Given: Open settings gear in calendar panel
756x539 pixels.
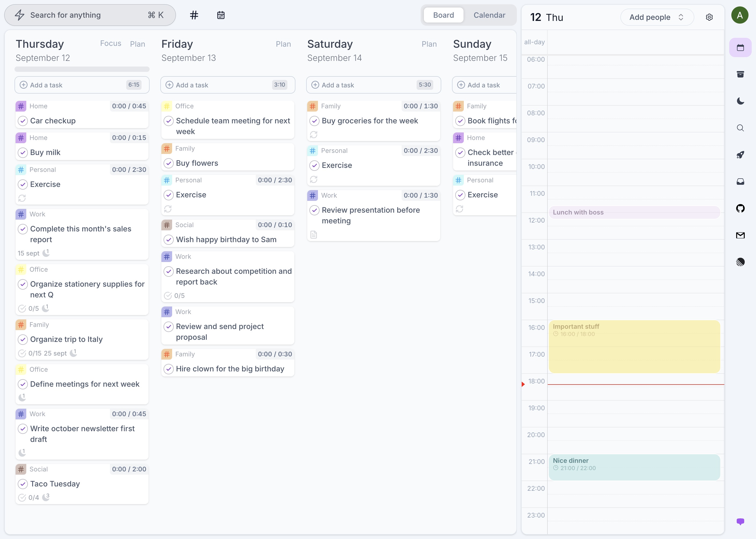Looking at the screenshot, I should pyautogui.click(x=709, y=17).
